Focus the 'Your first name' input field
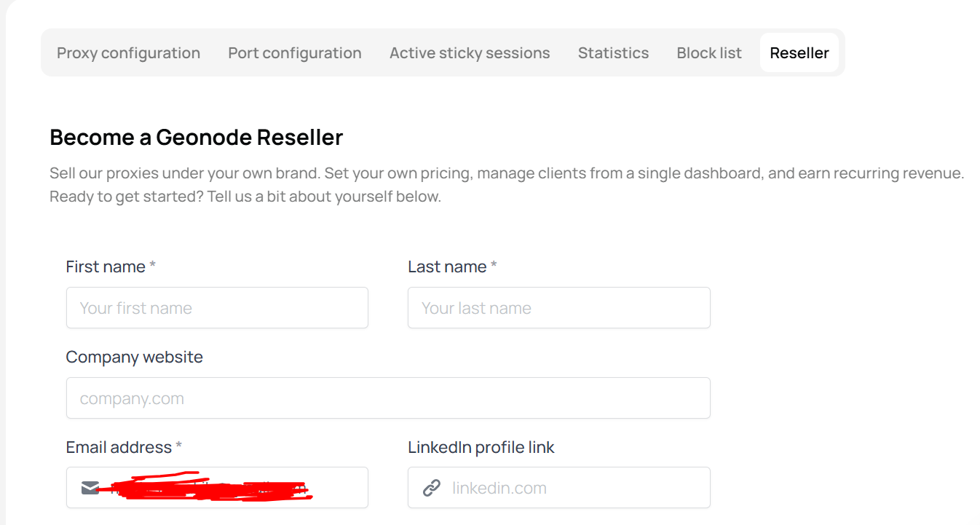The height and width of the screenshot is (525, 980). tap(217, 307)
